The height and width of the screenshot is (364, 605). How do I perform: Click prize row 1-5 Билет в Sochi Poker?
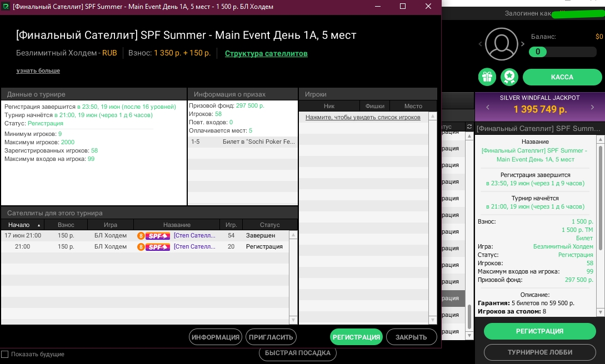[243, 141]
